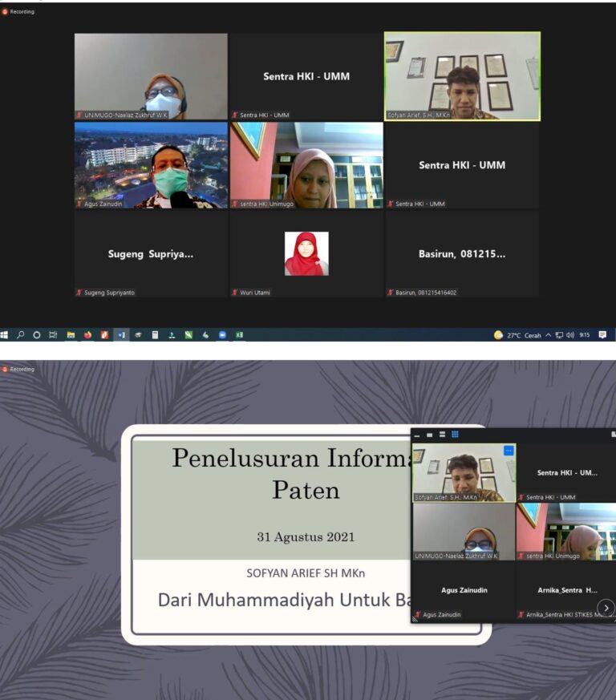Screen dimensions: 616x700
Task: Switch floating panel to active-speaker view
Action: pyautogui.click(x=429, y=435)
